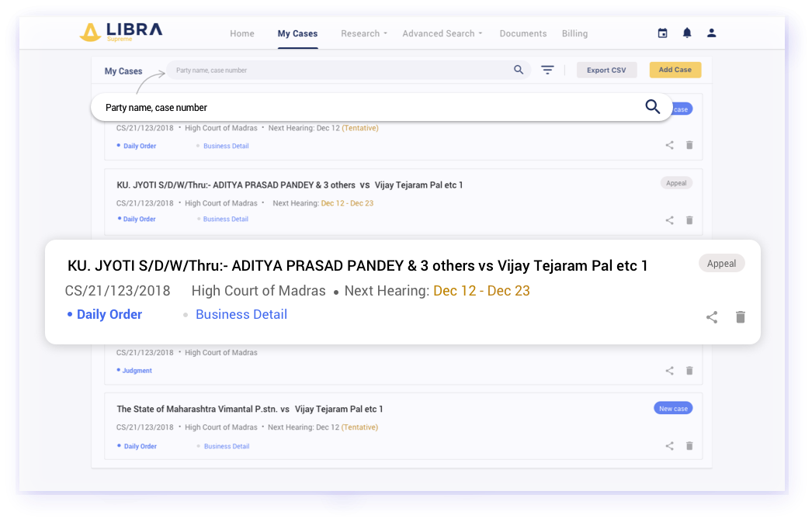Open Daily Order on the highlighted case
Screen dimensions: 812x522
[x=109, y=314]
